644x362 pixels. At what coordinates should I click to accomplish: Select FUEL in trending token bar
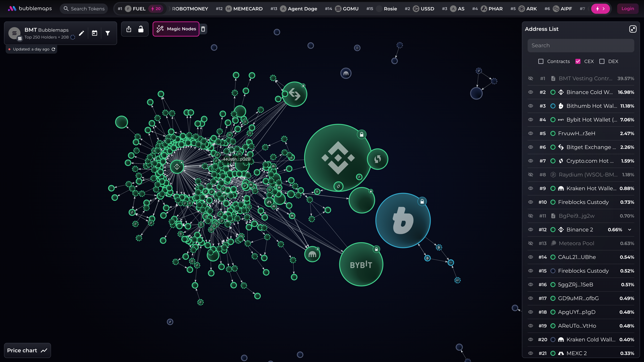(139, 9)
